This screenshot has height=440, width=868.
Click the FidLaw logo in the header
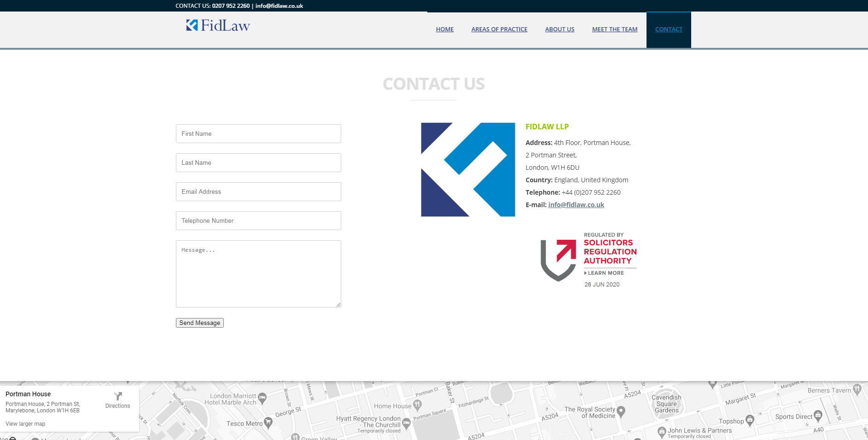(218, 25)
